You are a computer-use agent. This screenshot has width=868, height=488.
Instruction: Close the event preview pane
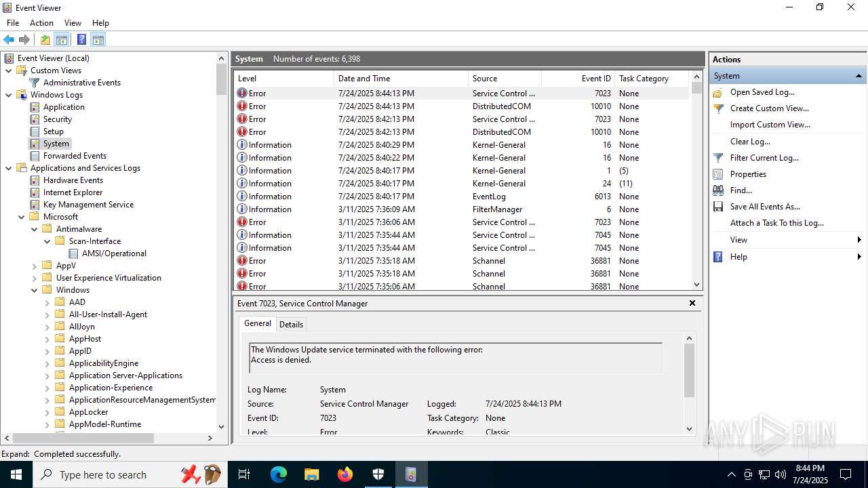click(692, 303)
